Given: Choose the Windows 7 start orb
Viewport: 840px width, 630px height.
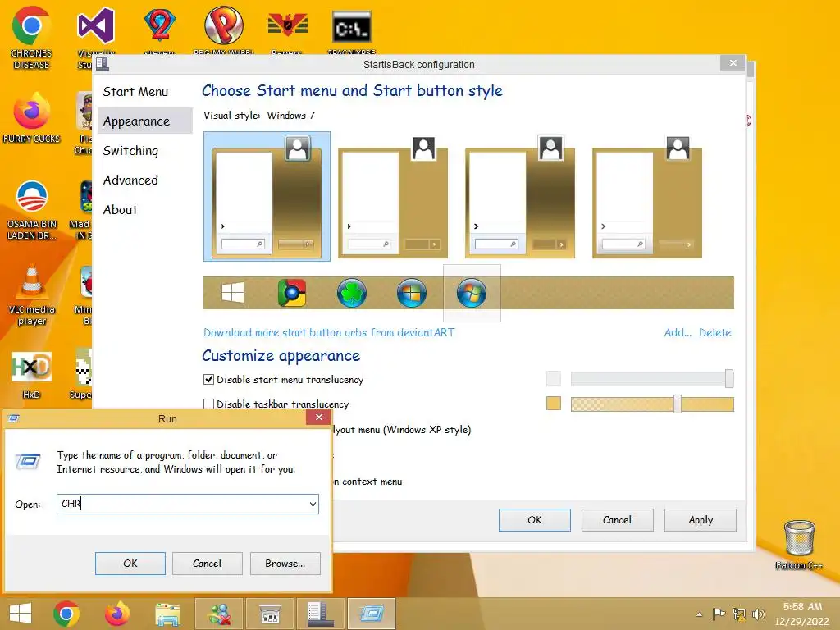Looking at the screenshot, I should (x=472, y=293).
